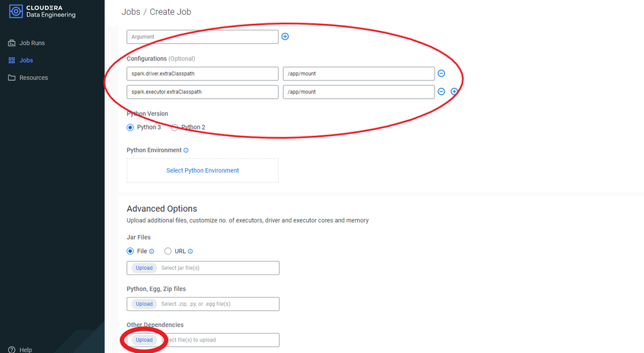The image size is (644, 353).
Task: Edit spark.executor.extraClasspath key field
Action: tap(202, 92)
